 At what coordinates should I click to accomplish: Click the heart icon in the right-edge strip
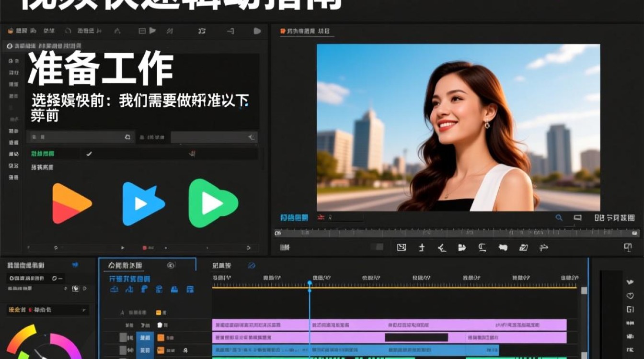(630, 296)
